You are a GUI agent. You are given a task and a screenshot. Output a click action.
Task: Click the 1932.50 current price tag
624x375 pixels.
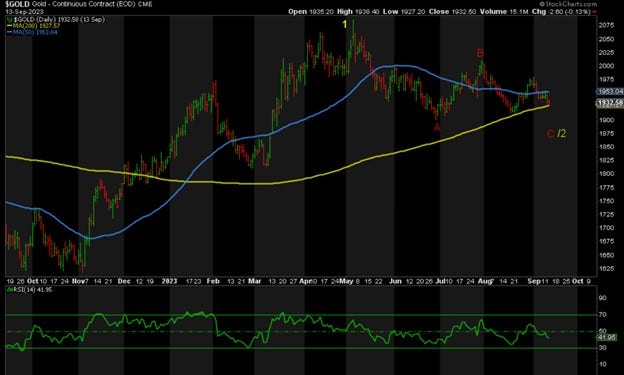pos(610,104)
